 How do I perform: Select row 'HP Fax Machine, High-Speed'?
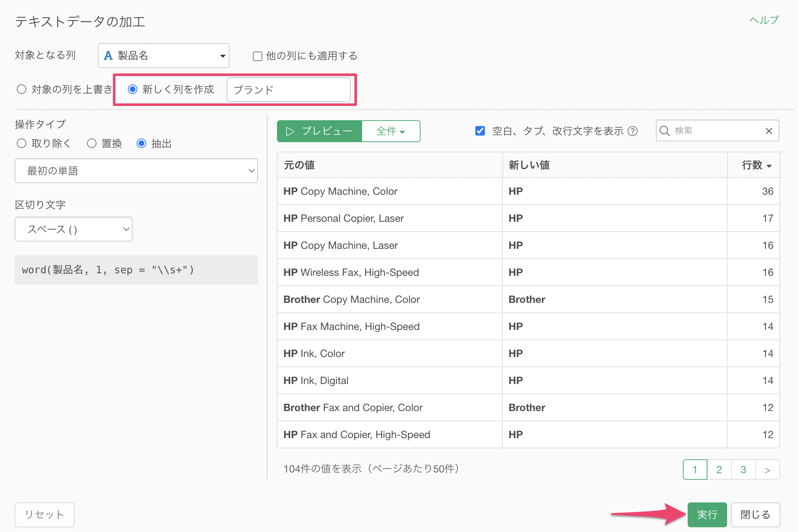point(528,327)
